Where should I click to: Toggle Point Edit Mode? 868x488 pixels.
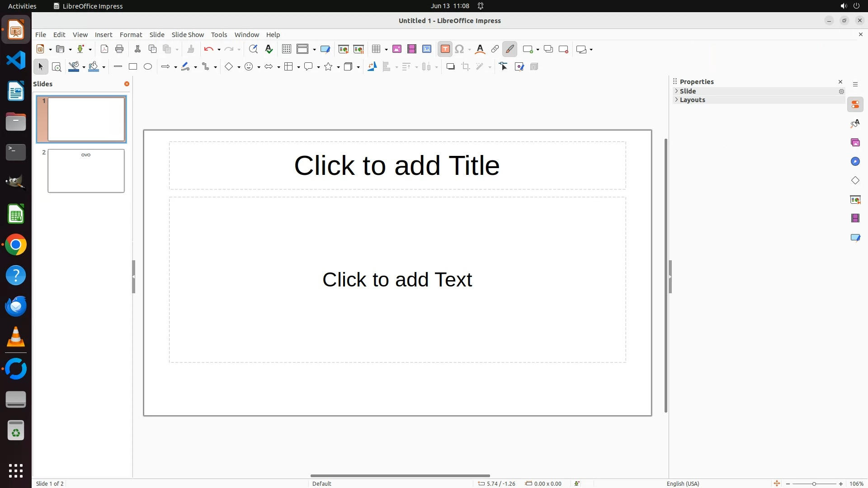click(x=504, y=67)
